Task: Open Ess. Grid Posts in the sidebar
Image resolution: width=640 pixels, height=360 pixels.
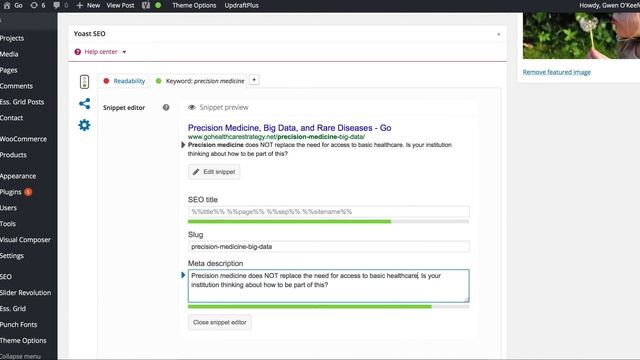Action: [22, 102]
